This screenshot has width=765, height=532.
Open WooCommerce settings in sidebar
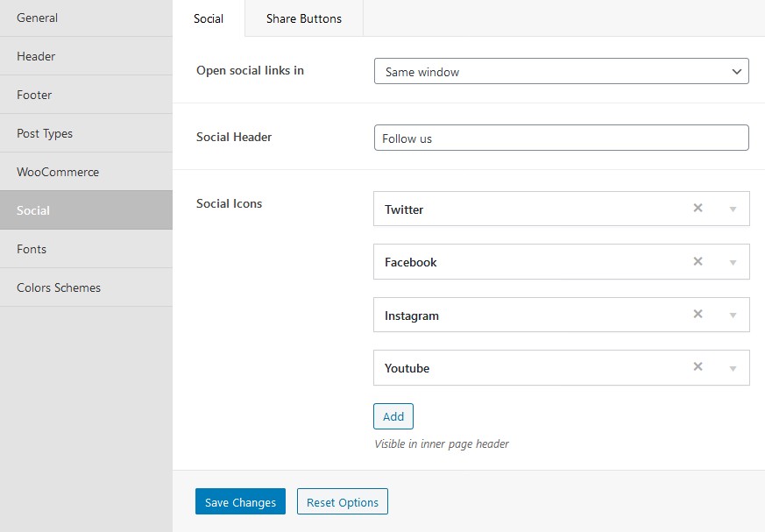86,172
